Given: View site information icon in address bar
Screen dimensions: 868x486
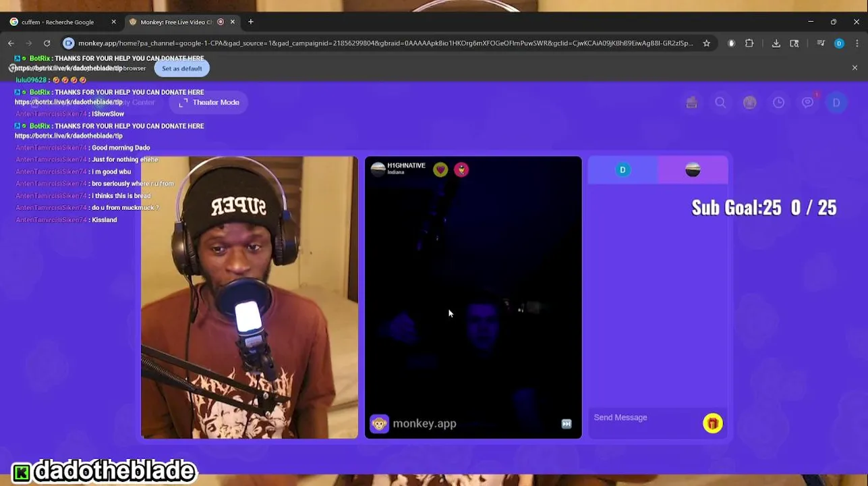Looking at the screenshot, I should pyautogui.click(x=69, y=43).
